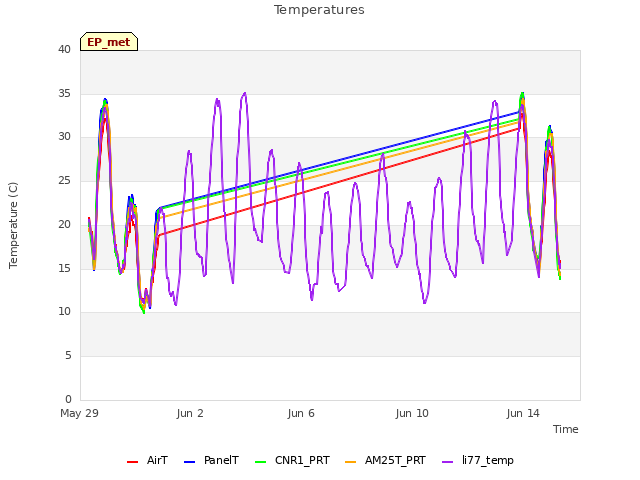
Task: Click the Jun 14 x-axis label
Action: (523, 413)
